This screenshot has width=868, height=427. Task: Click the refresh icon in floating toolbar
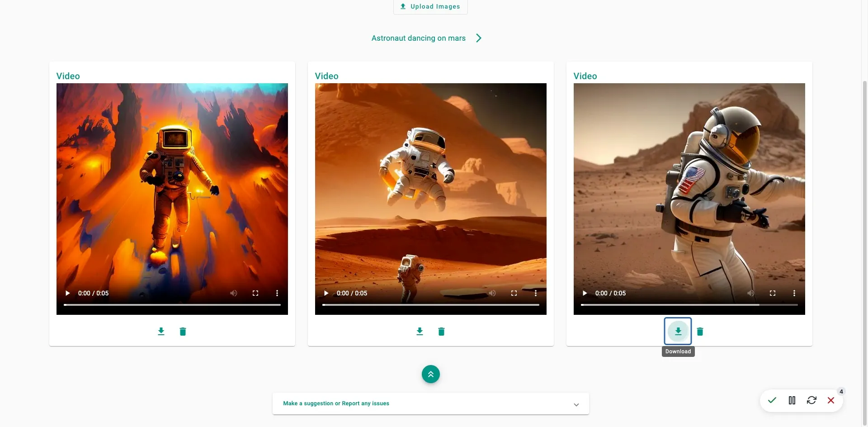coord(811,400)
